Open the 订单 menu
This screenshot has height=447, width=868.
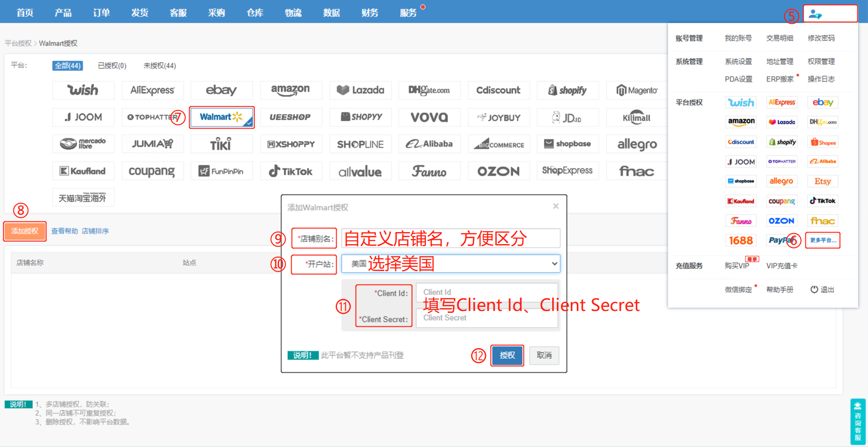[x=101, y=12]
